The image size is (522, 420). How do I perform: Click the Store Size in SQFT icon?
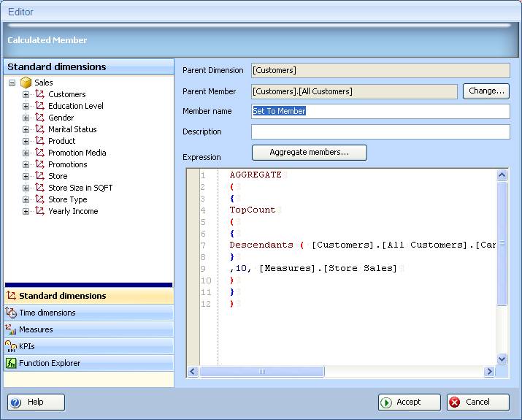tap(39, 187)
